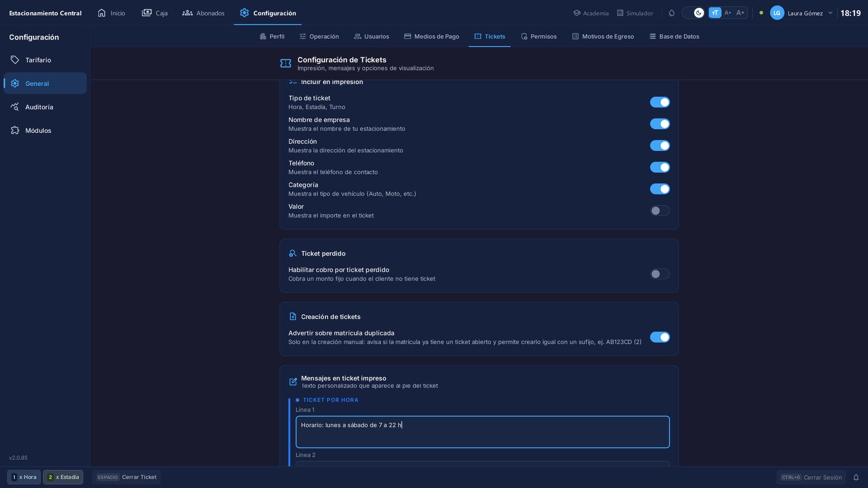The image size is (868, 488).
Task: Click the 2 x Estadia shortcut button
Action: tap(63, 477)
